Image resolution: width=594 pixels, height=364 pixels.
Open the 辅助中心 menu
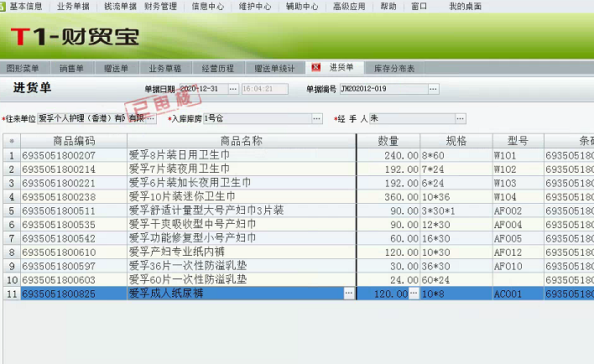pos(302,7)
